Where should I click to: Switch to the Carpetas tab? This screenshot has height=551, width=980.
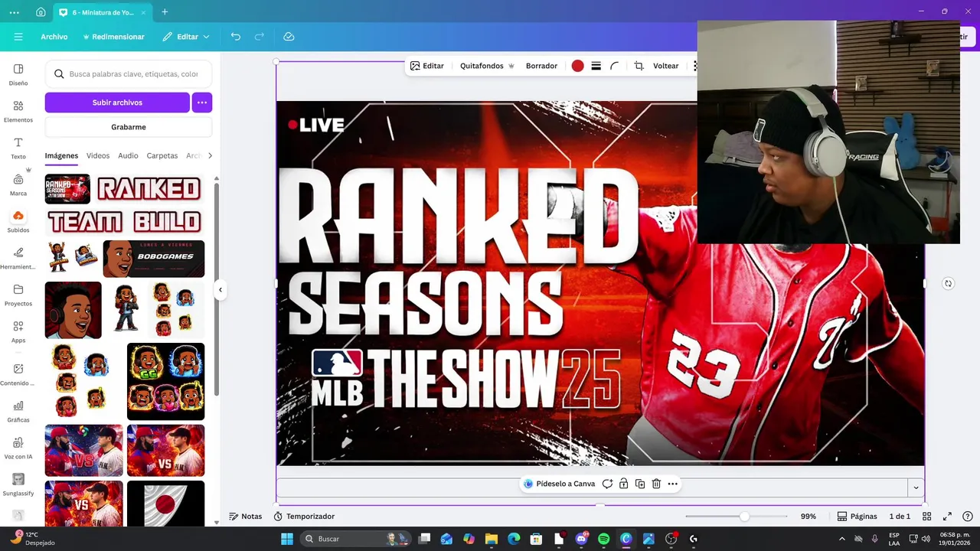pos(162,155)
